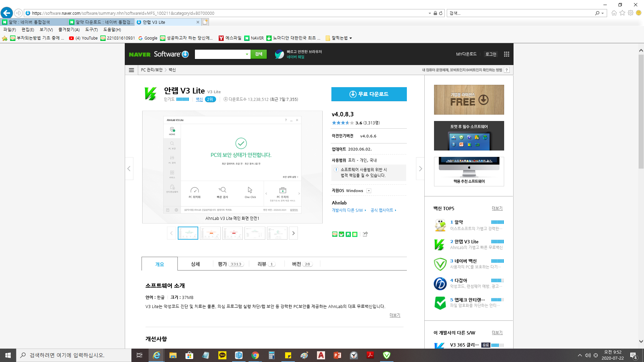
Task: Click the 포맷 후 필수 소프트웨어 banner
Action: pos(469,136)
